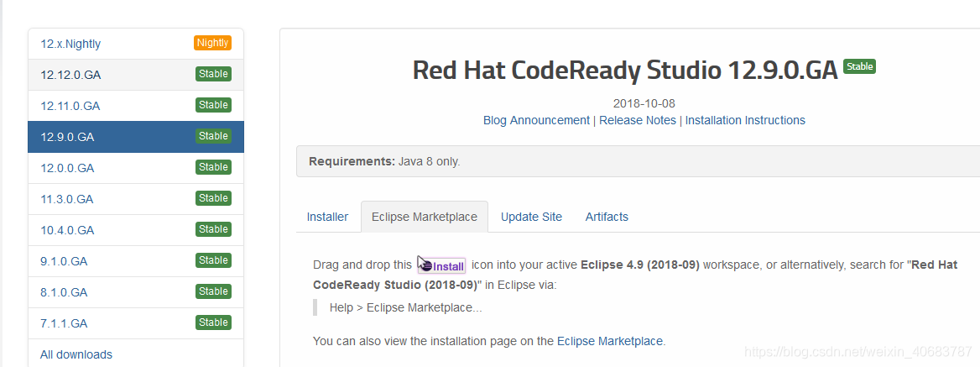Click the Stable badge on the 11.3.0.GA row
The image size is (980, 367).
[x=213, y=198]
